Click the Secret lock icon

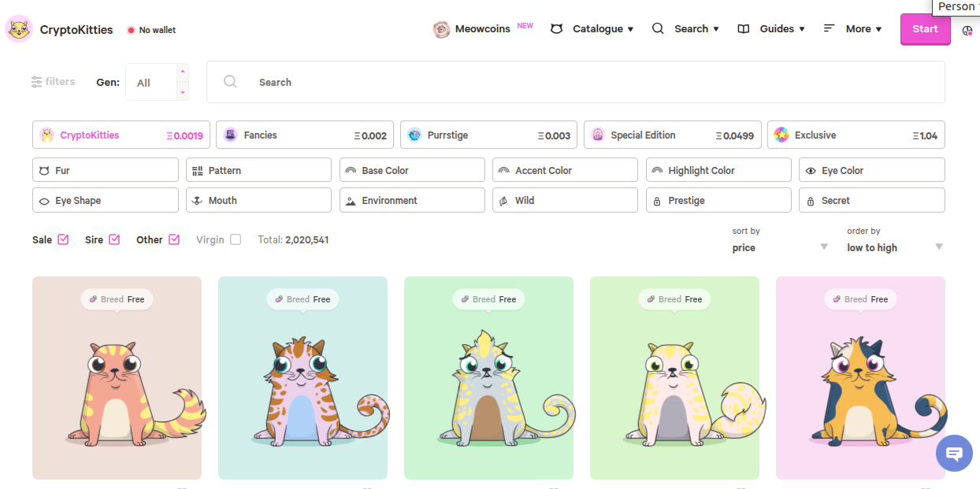click(811, 201)
